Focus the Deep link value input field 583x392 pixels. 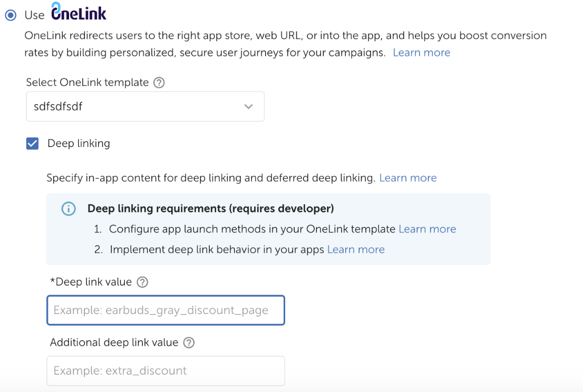click(166, 310)
